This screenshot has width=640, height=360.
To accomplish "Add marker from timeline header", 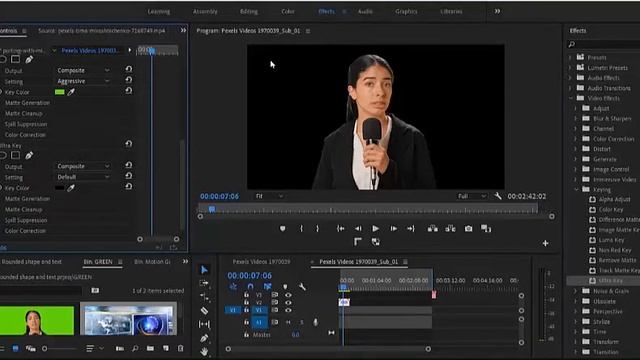I will 285,287.
